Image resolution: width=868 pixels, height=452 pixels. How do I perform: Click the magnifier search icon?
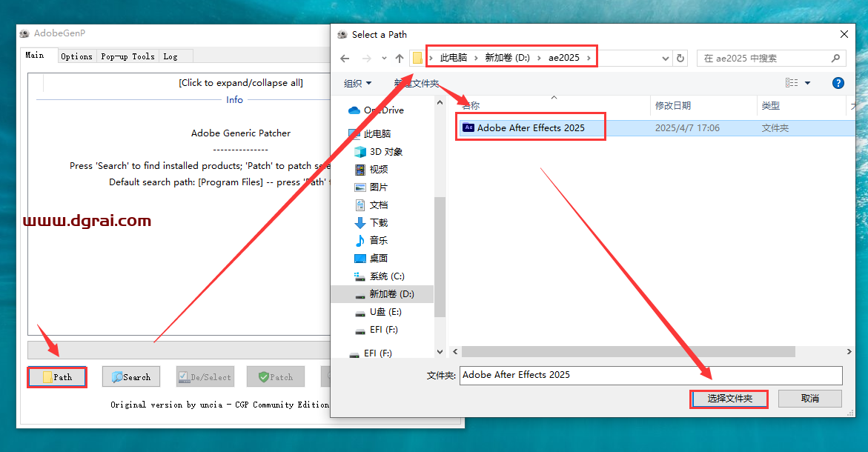(835, 58)
